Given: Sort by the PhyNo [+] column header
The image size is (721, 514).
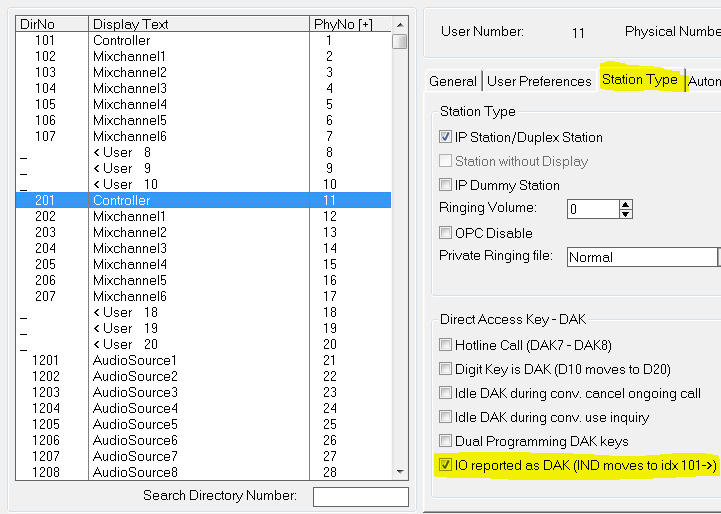Looking at the screenshot, I should click(342, 24).
